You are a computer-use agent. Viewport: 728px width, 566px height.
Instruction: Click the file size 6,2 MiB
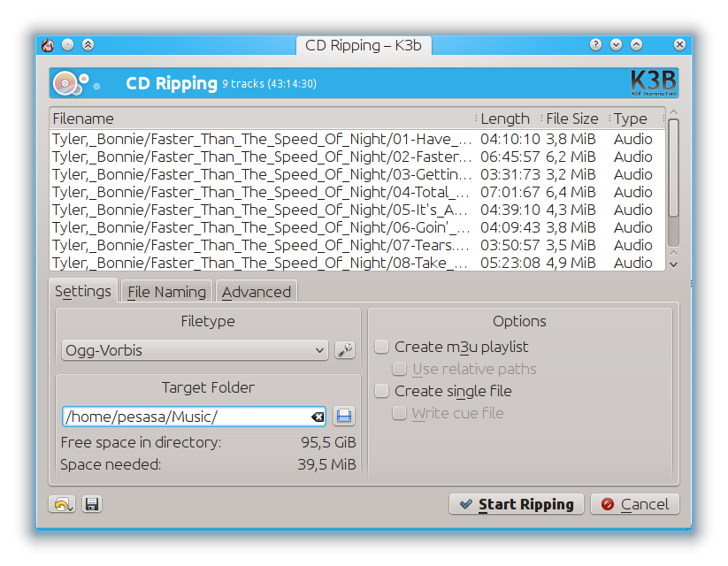571,157
